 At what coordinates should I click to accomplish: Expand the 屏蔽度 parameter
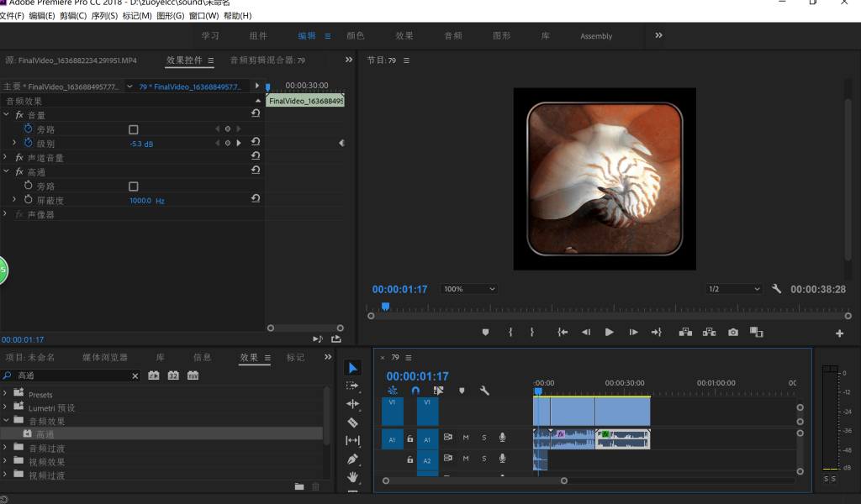click(x=14, y=200)
